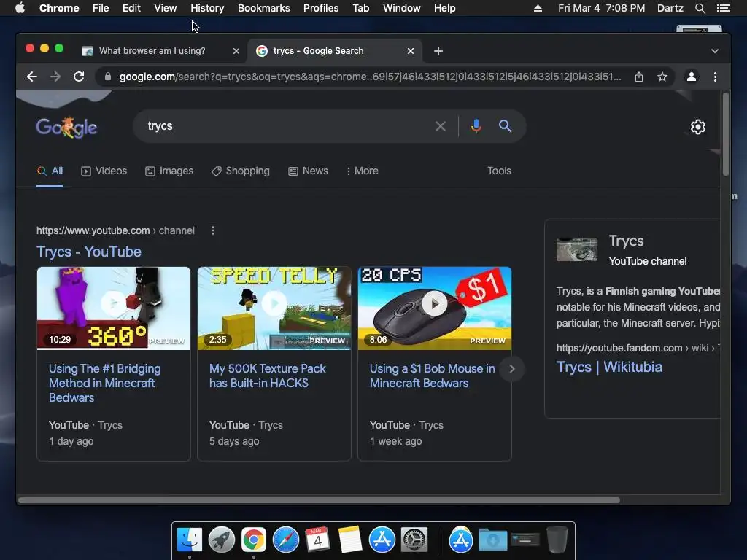Open a new tab with the plus button
The width and height of the screenshot is (747, 560).
pos(438,51)
